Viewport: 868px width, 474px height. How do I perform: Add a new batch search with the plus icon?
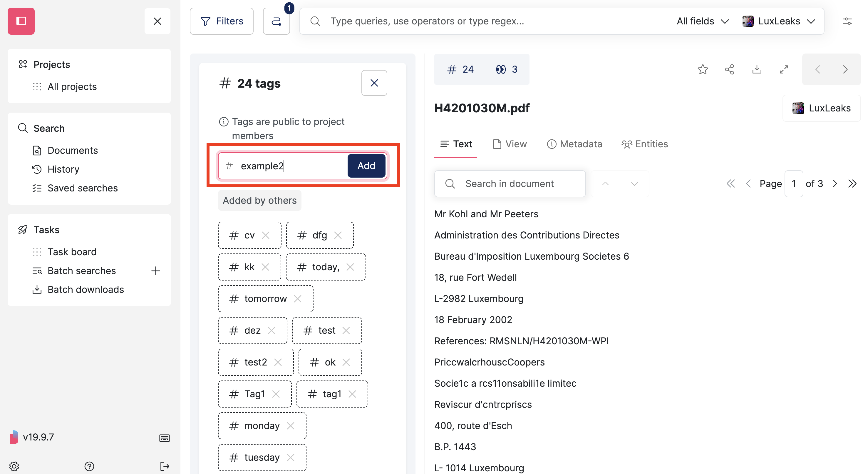[155, 271]
